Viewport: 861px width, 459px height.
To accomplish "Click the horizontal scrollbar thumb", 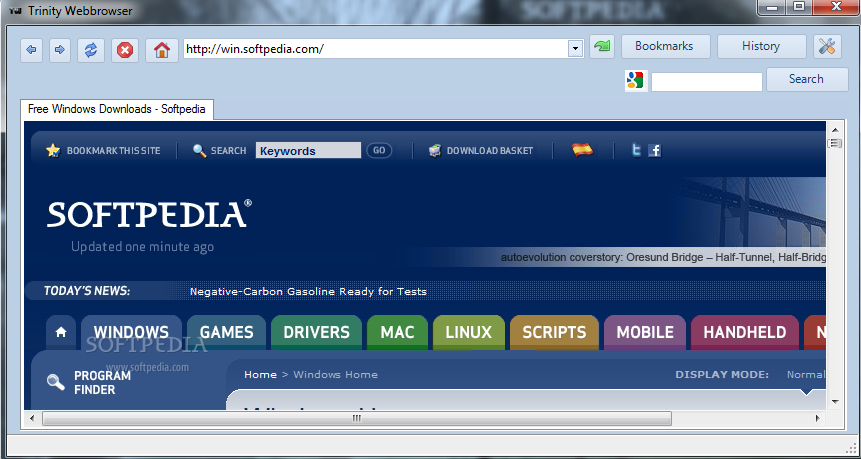I will [357, 418].
